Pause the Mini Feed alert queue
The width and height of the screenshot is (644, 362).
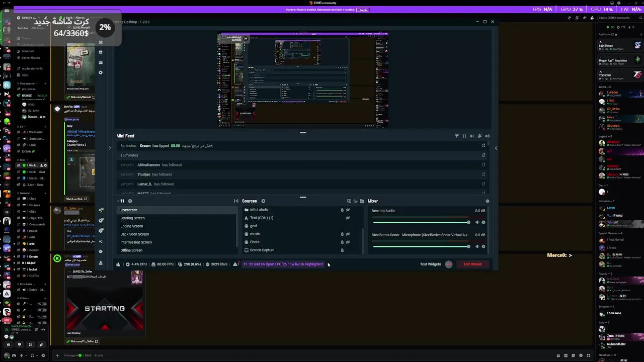(464, 136)
